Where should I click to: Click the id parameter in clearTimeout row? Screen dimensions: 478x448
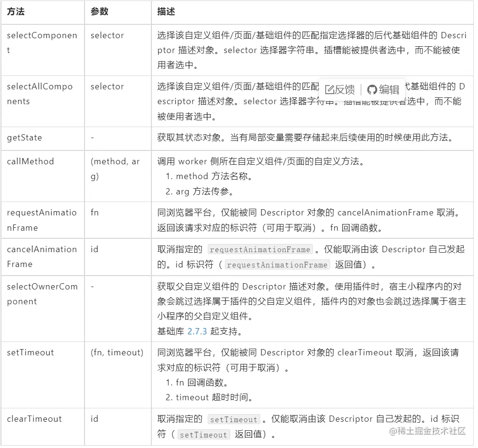[95, 419]
